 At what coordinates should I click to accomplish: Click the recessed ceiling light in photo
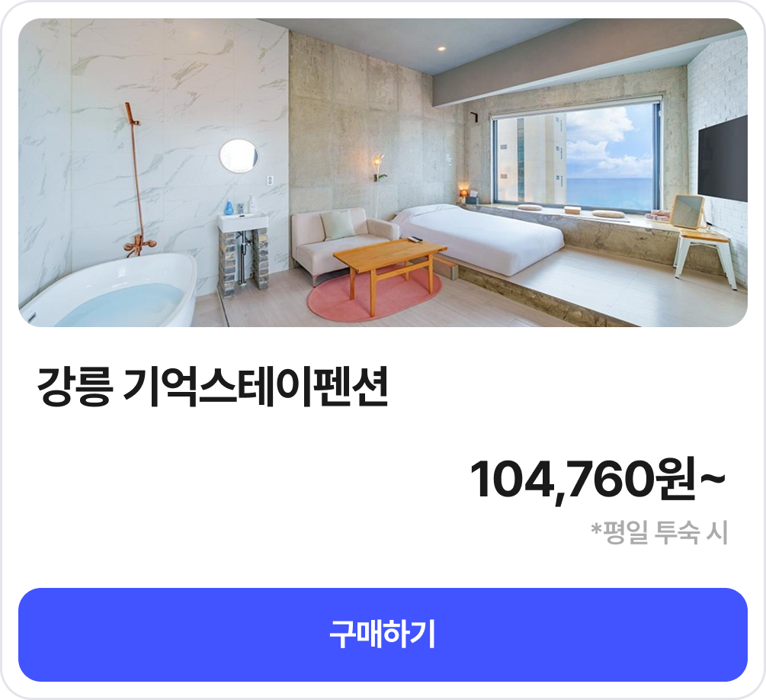[441, 49]
